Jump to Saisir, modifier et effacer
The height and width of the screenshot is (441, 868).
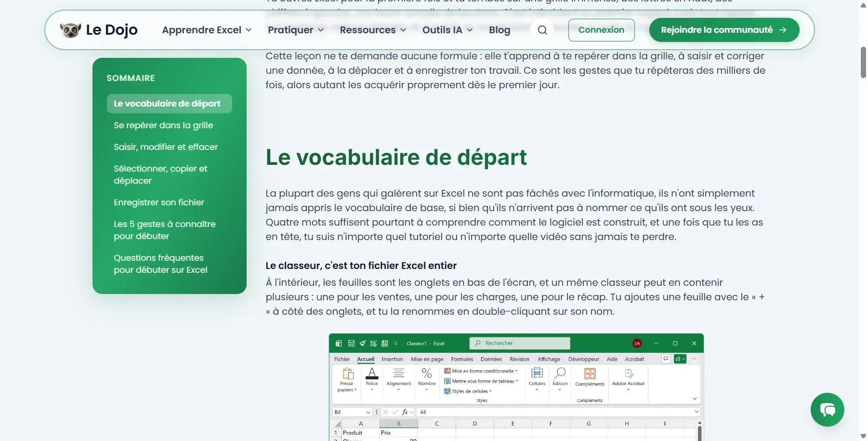pos(166,147)
